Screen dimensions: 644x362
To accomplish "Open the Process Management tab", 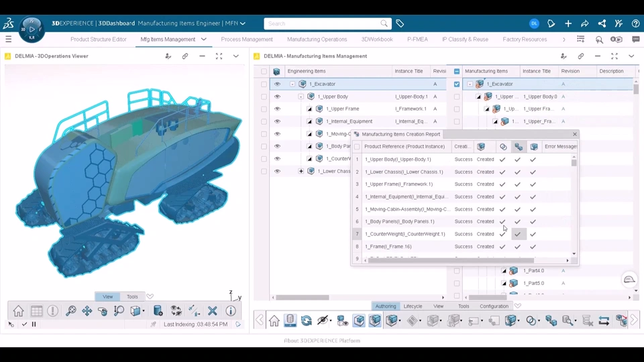I will click(247, 40).
